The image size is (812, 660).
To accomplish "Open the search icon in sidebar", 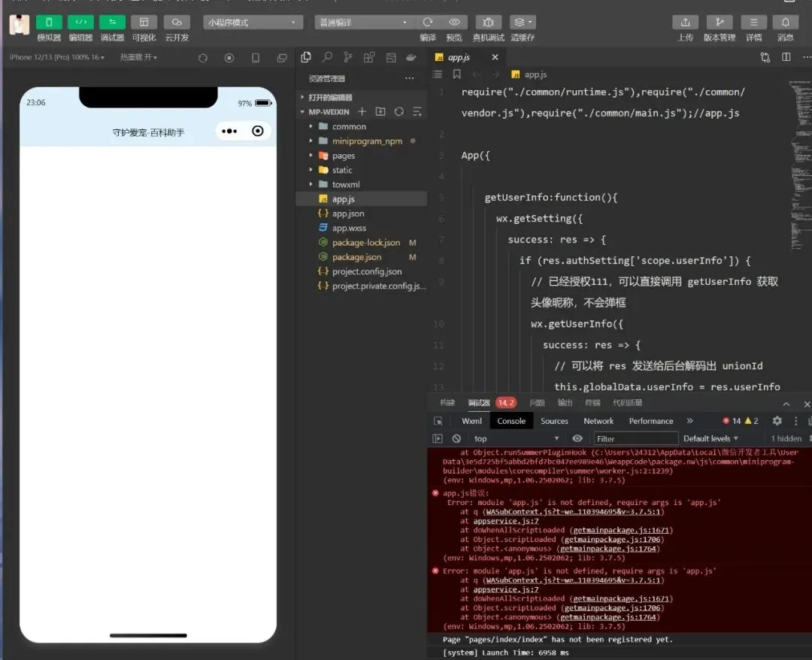I will click(x=327, y=57).
